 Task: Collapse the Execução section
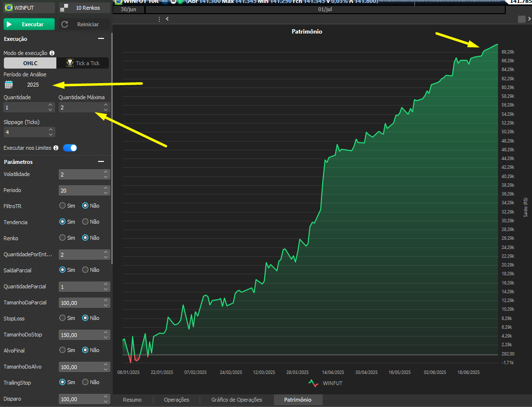point(101,39)
